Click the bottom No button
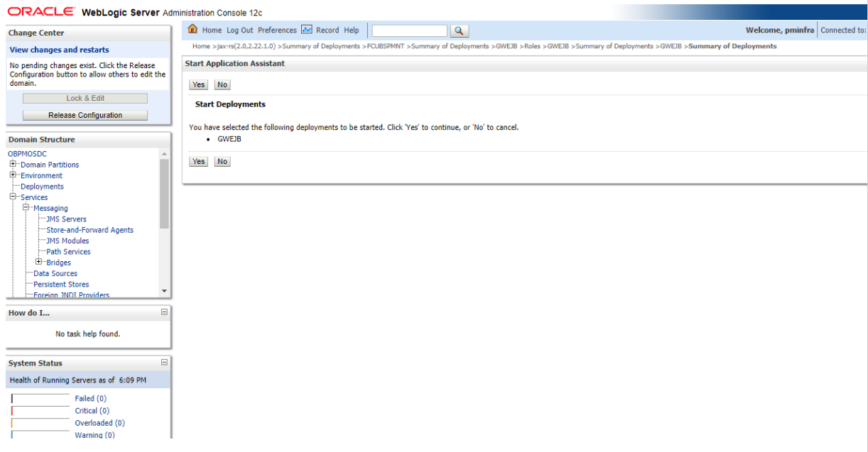868x452 pixels. [222, 161]
